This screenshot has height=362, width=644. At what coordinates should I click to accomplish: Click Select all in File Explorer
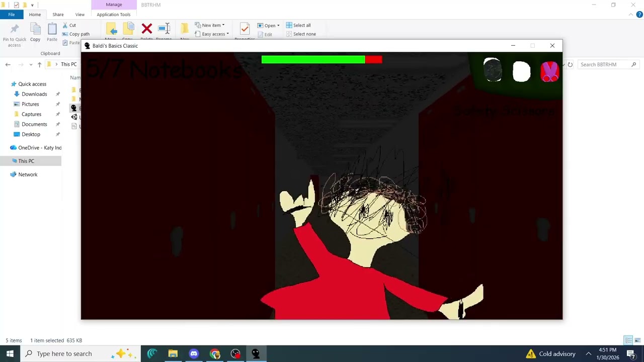tap(298, 25)
